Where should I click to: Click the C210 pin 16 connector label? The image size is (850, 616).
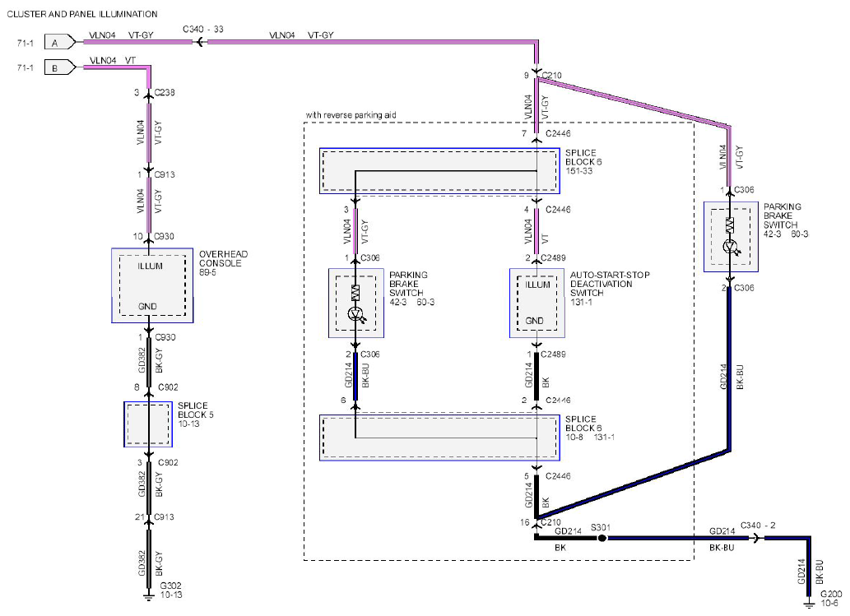pos(550,522)
